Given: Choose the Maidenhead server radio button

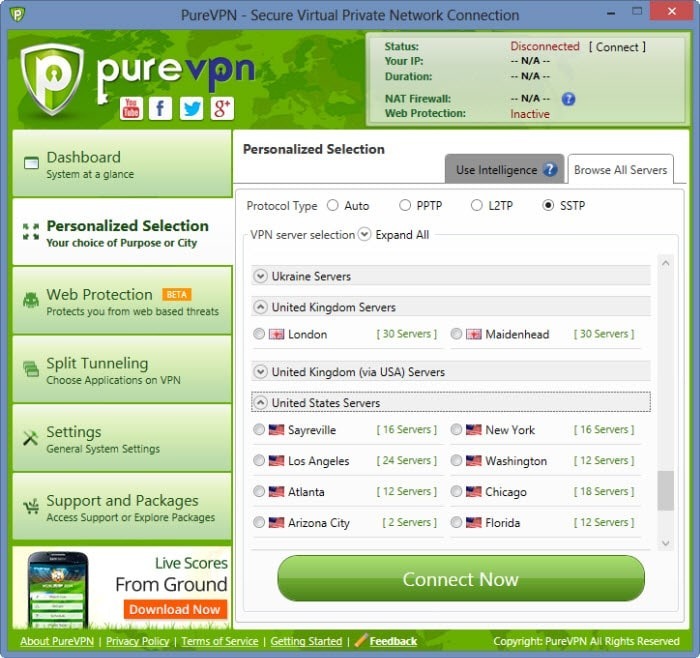Looking at the screenshot, I should click(456, 333).
